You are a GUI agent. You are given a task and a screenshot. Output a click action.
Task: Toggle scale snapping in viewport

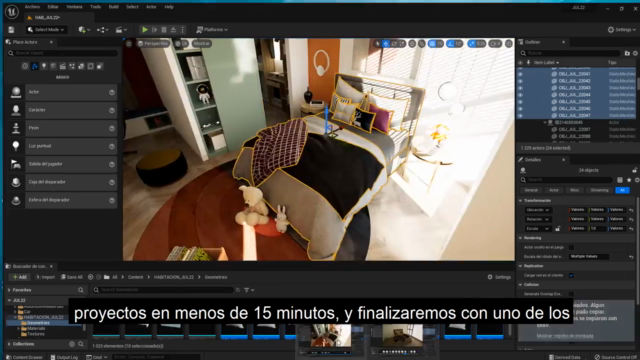pos(472,43)
